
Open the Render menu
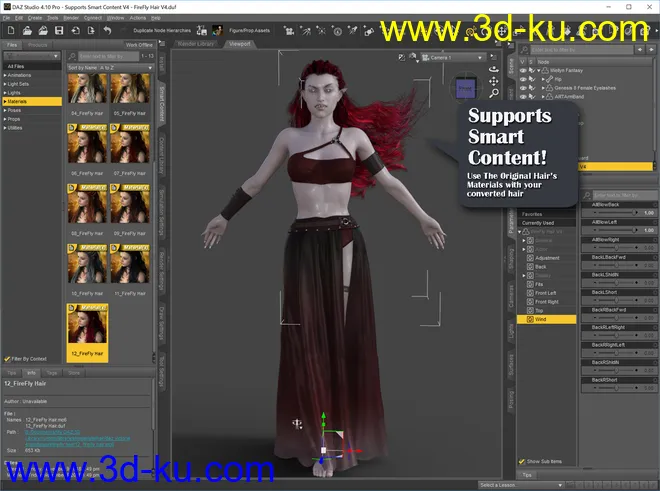pyautogui.click(x=71, y=17)
